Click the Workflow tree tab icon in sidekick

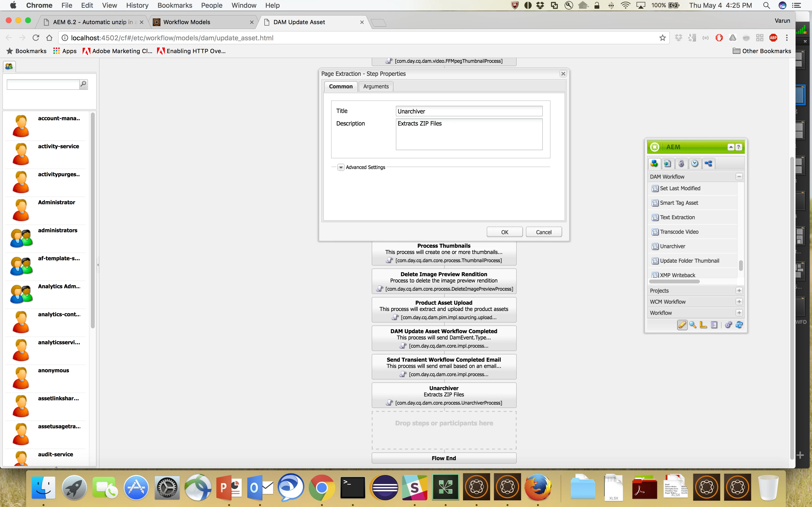(x=708, y=164)
